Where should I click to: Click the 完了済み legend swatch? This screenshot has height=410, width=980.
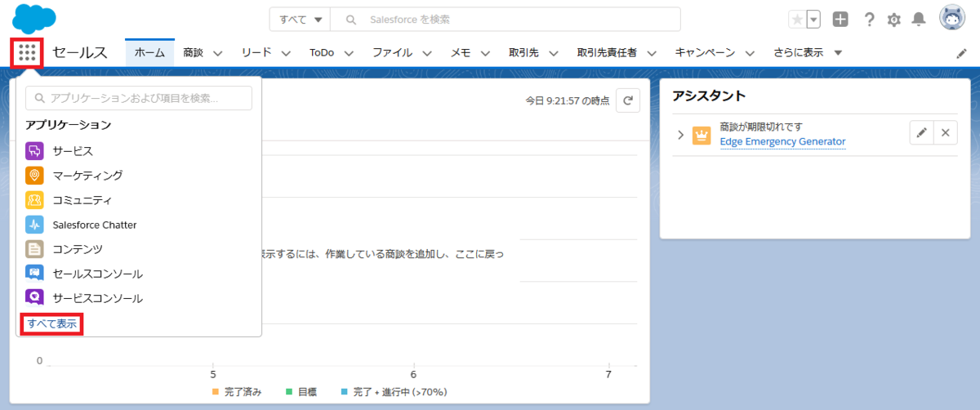pyautogui.click(x=216, y=393)
